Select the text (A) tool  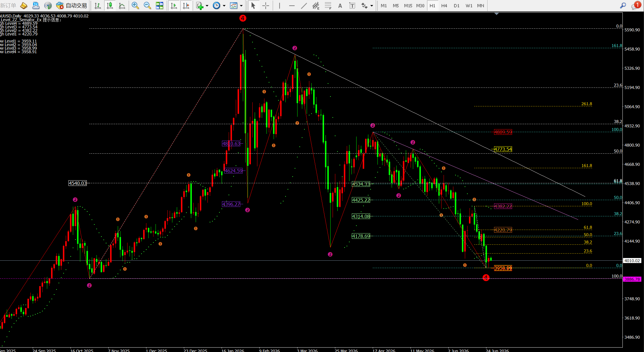coord(340,5)
